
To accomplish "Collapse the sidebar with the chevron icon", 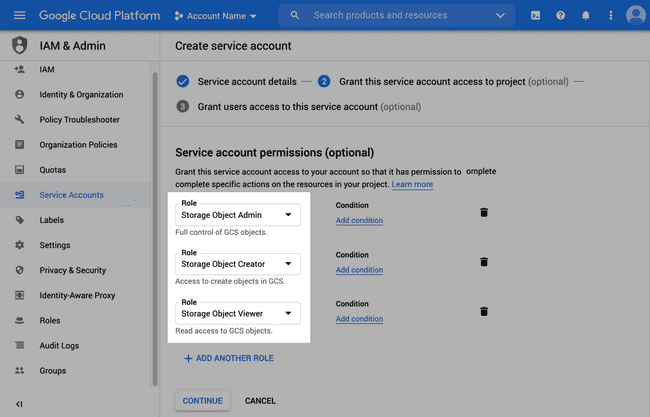I will click(x=19, y=404).
